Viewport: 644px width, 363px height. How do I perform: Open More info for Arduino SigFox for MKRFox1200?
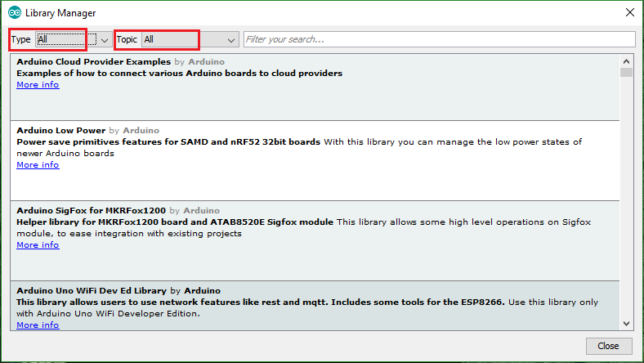click(x=38, y=245)
